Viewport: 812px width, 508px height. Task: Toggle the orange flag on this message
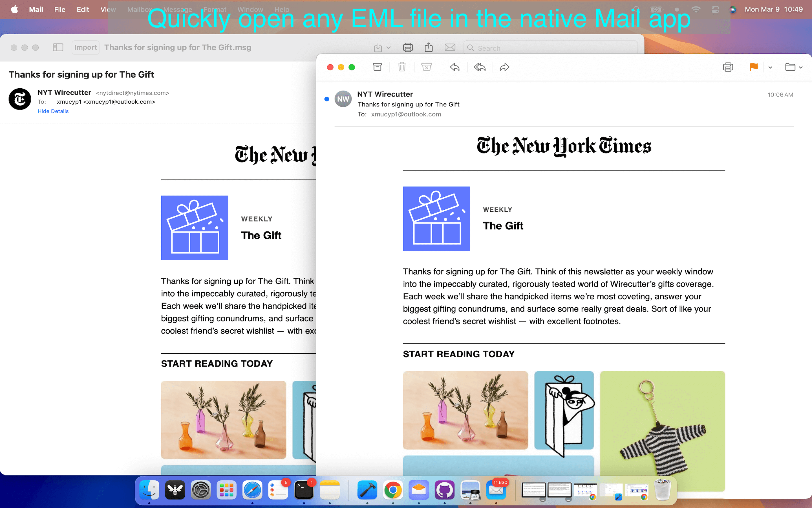click(x=754, y=67)
